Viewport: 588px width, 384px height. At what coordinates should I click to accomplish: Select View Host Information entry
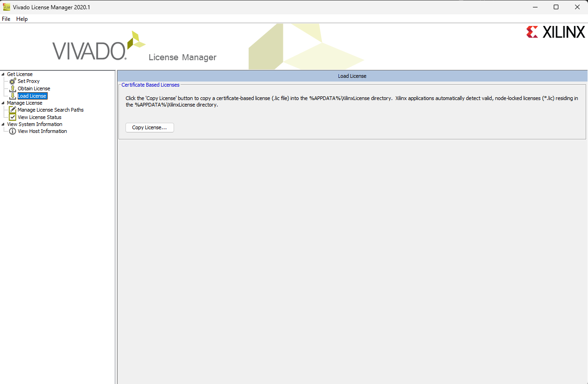pyautogui.click(x=42, y=131)
